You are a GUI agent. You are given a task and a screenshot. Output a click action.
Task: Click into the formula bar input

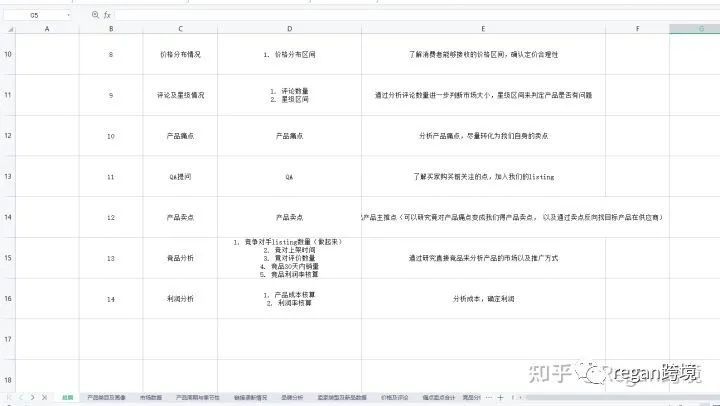click(416, 15)
